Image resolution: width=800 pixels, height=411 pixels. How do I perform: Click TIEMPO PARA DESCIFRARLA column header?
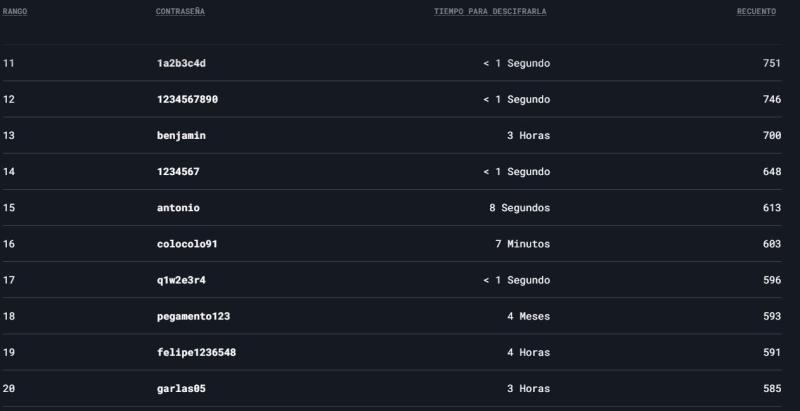tap(490, 11)
